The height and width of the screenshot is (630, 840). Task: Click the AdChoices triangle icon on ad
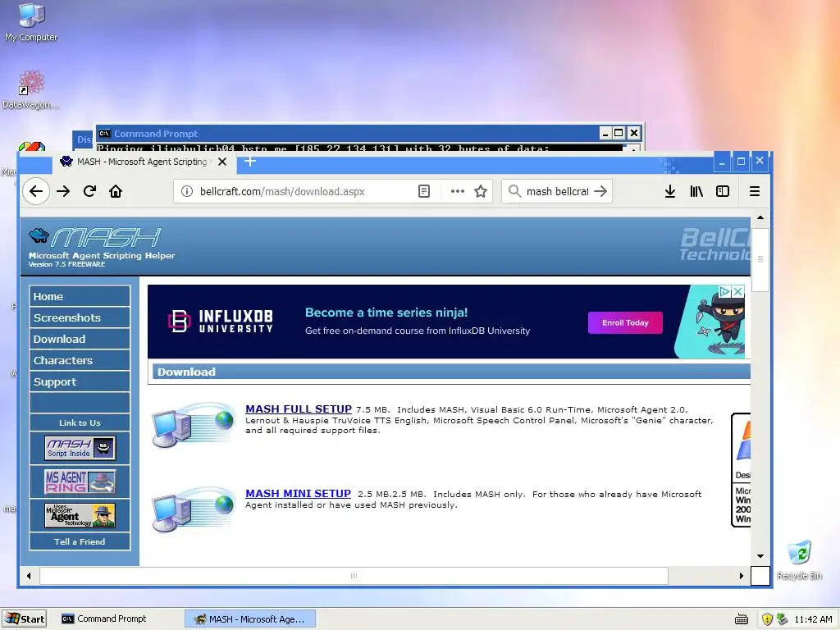725,291
